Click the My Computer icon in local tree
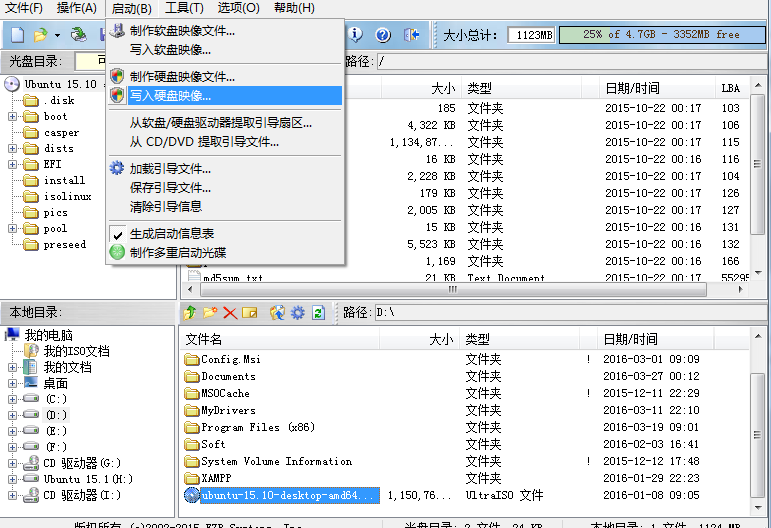The image size is (771, 528). (x=12, y=335)
